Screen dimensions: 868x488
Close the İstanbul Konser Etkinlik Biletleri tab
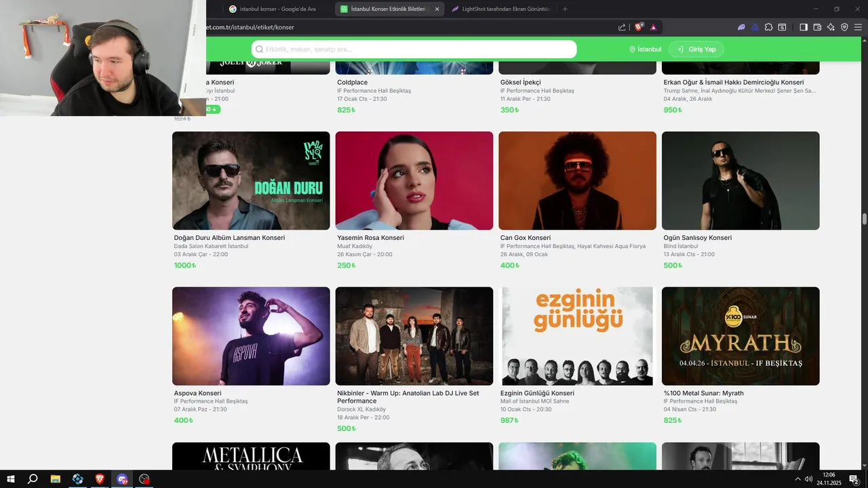437,9
